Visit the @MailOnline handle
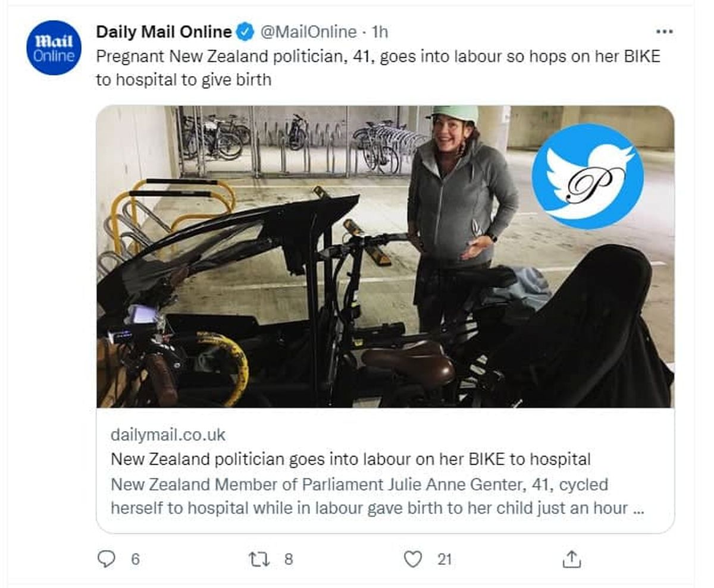 (308, 32)
